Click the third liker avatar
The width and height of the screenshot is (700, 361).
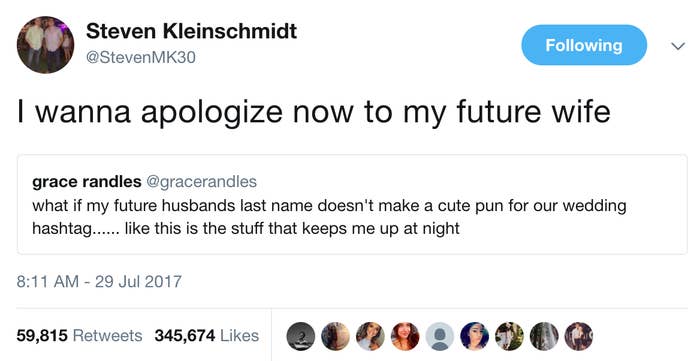click(371, 336)
